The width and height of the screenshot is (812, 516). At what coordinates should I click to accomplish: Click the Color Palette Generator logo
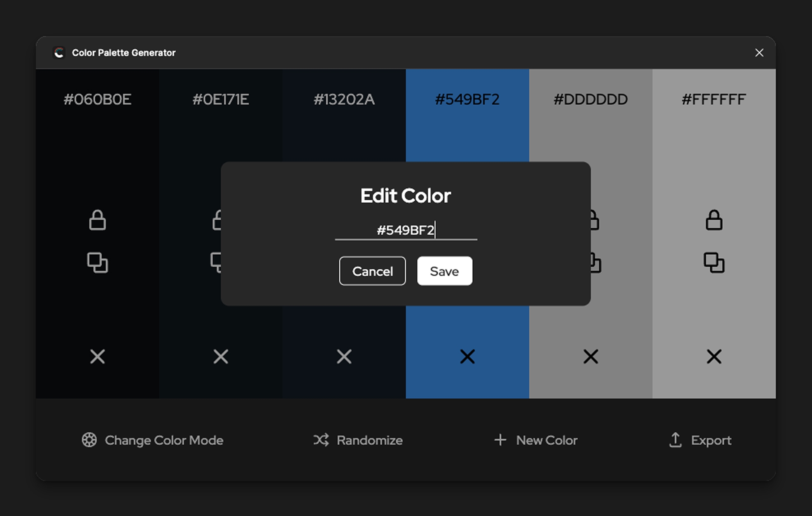(x=59, y=52)
